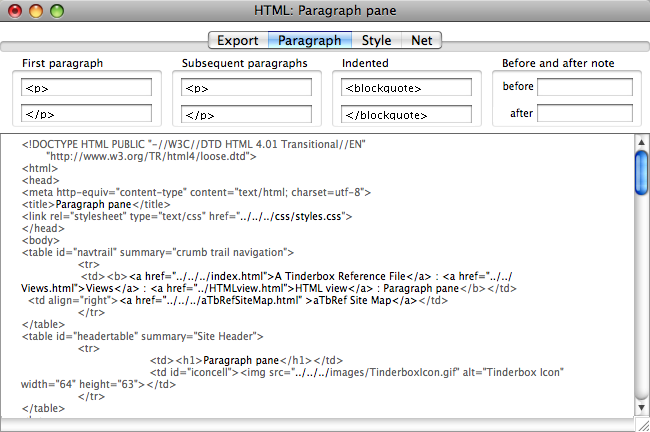Screen dimensions: 650x432
Task: Click the Indented closing blockquote field
Action: pos(406,114)
